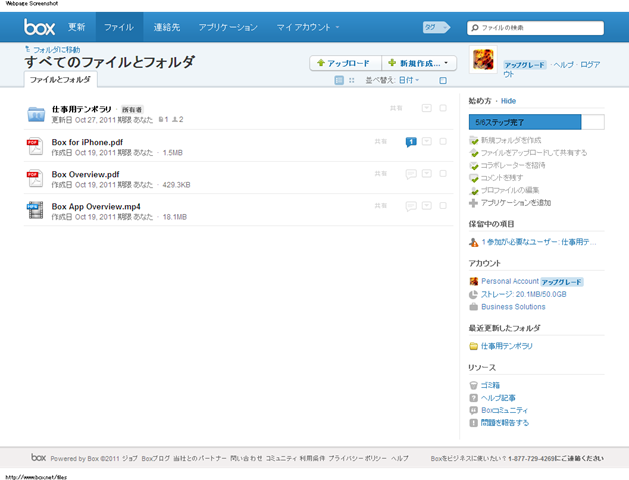The height and width of the screenshot is (480, 629).
Task: Click the video icon for Box App Overview.mp4
Action: tap(35, 210)
